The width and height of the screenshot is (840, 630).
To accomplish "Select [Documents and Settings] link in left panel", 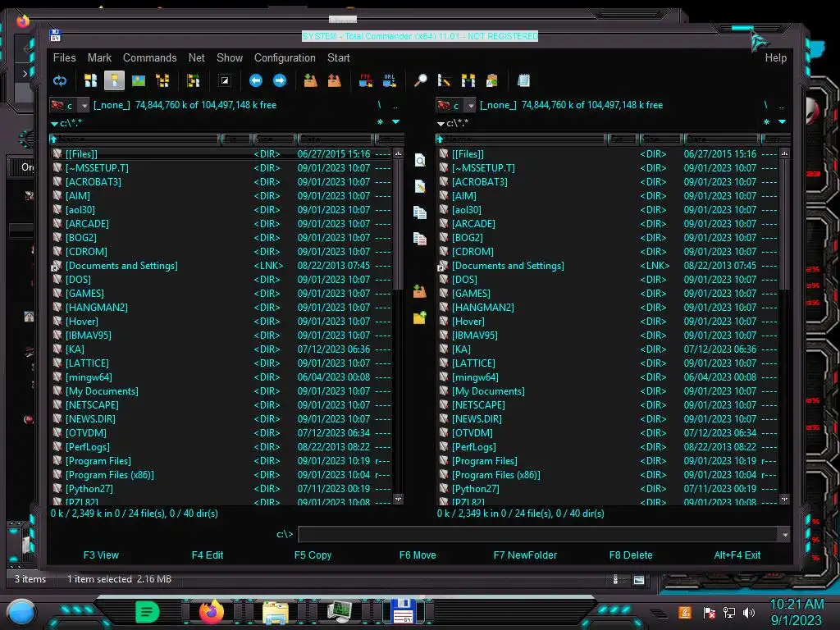I will point(121,265).
